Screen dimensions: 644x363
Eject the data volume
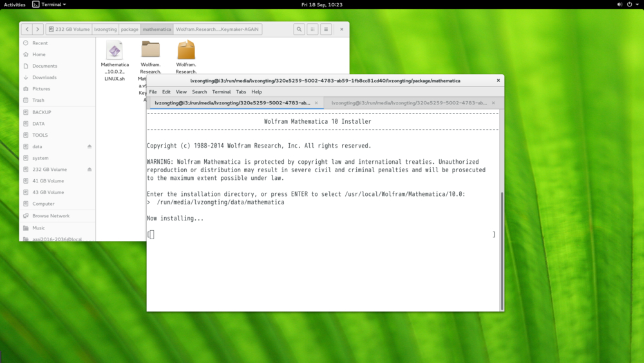pos(90,146)
